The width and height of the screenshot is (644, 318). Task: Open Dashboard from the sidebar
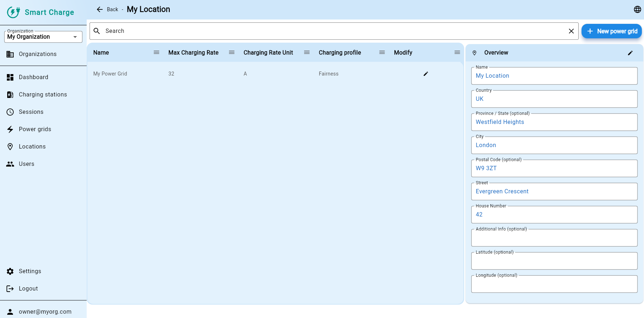tap(33, 77)
